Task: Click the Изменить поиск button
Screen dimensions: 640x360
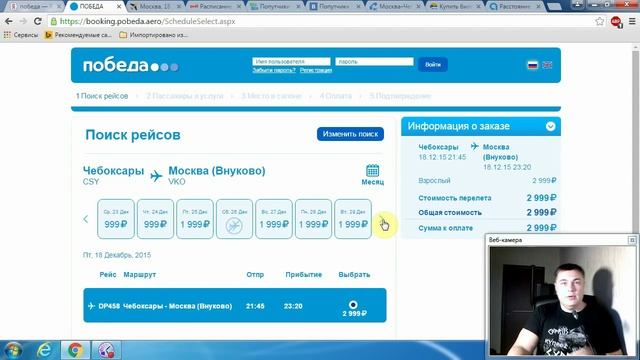Action: [x=350, y=134]
